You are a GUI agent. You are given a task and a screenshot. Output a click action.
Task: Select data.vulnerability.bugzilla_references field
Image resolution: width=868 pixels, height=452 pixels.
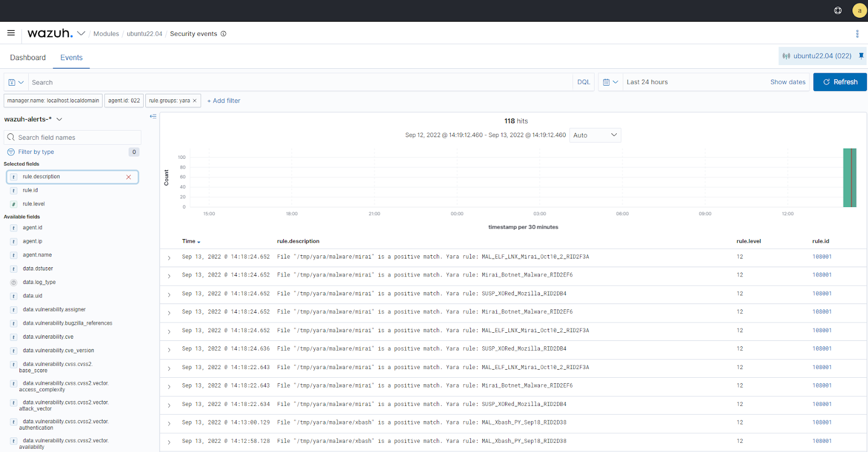(67, 324)
